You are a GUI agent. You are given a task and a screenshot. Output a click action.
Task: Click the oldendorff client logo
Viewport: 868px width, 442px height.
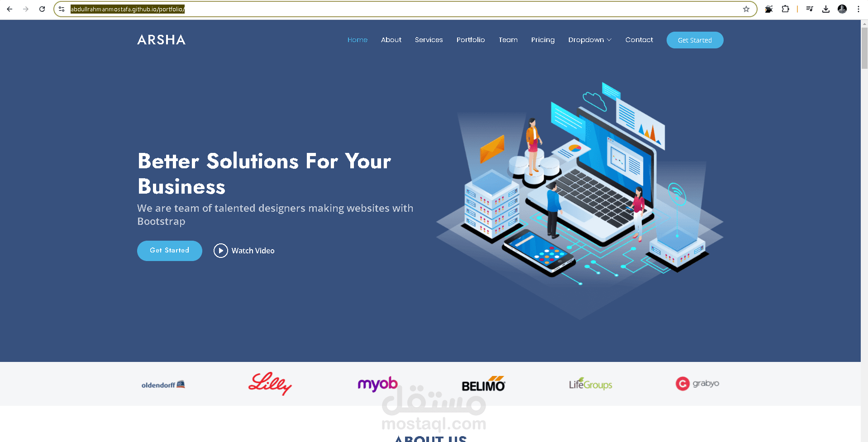(163, 385)
